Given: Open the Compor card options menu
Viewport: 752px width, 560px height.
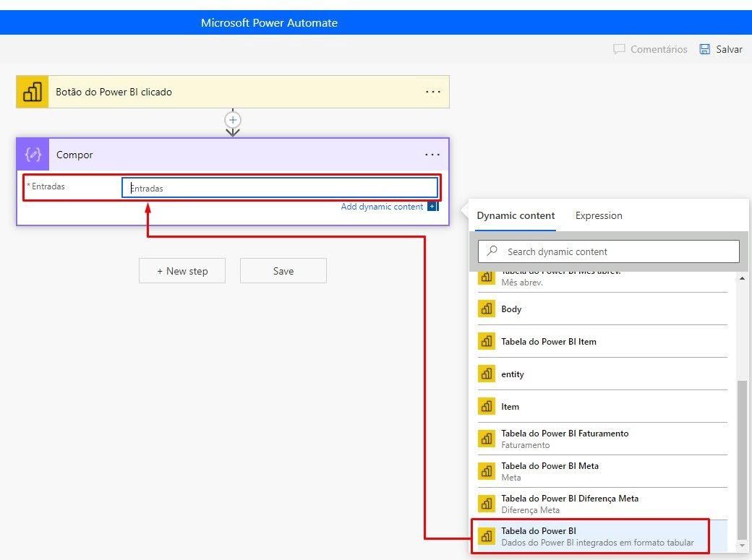Looking at the screenshot, I should [x=432, y=155].
